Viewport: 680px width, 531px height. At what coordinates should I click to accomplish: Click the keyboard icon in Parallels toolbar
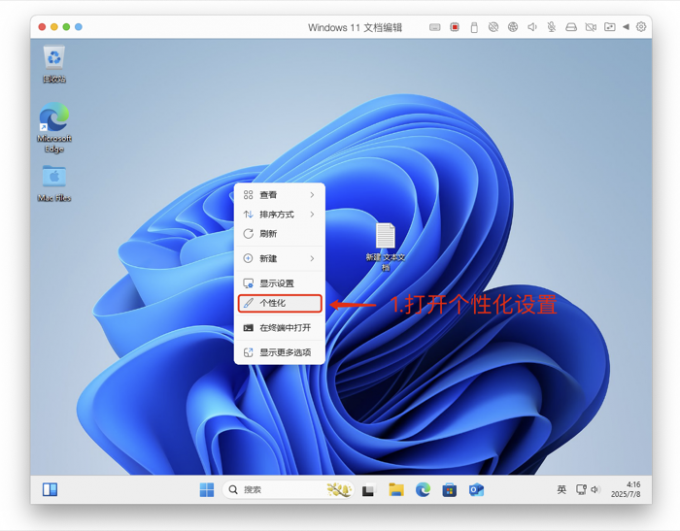[x=435, y=27]
